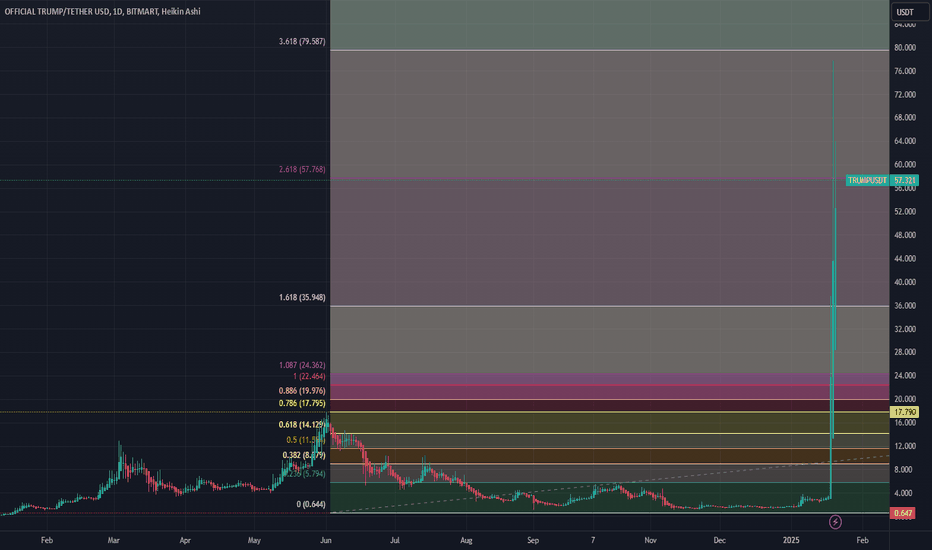Click the 80.000 price scale value
Screen dimensions: 932x550
point(905,48)
